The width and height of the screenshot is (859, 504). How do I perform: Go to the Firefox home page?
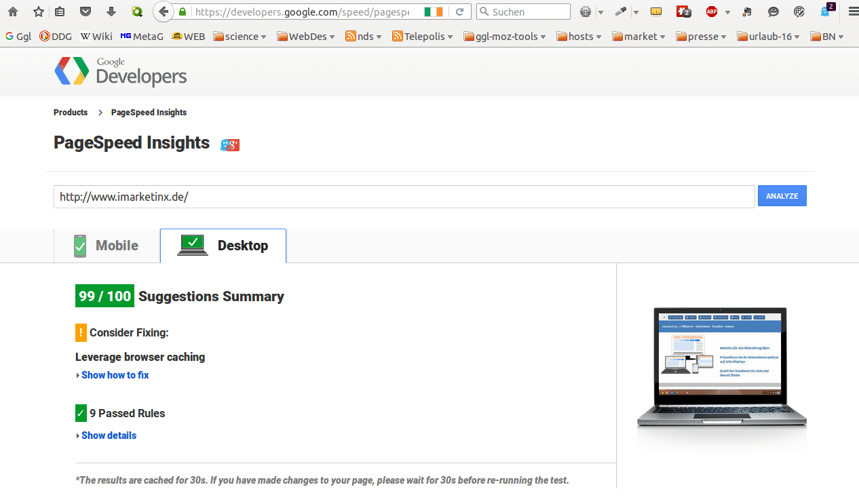click(x=13, y=12)
